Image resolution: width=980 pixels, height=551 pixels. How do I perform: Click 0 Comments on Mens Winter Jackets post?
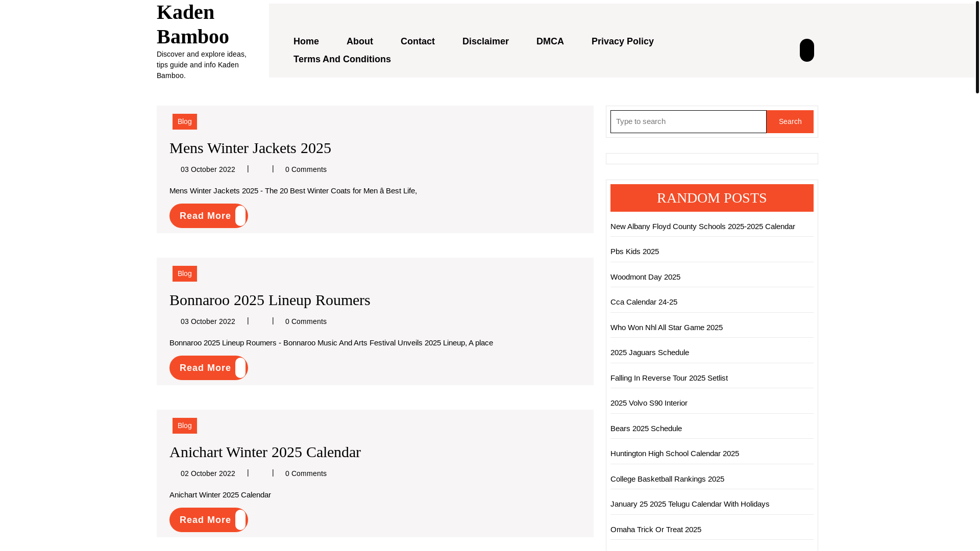coord(306,169)
